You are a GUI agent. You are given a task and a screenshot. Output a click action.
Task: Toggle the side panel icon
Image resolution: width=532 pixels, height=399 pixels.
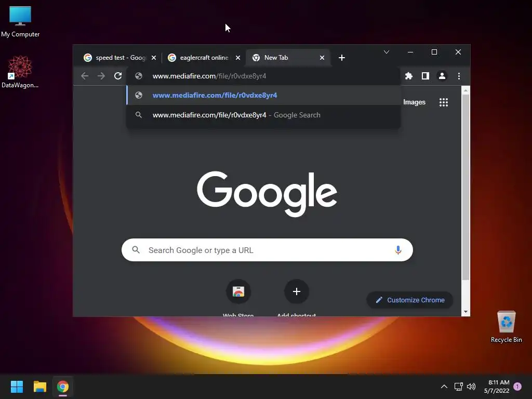[425, 76]
